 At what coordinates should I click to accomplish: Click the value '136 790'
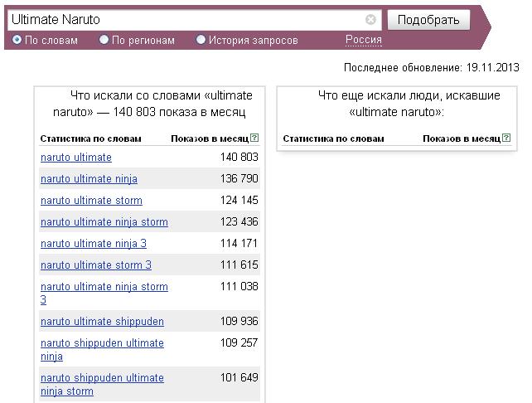239,178
